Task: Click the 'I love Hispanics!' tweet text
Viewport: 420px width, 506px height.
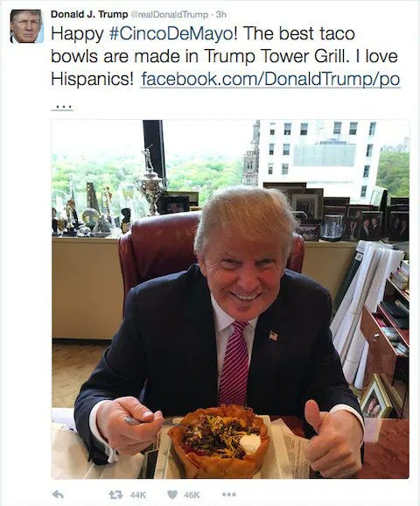Action: (225, 67)
